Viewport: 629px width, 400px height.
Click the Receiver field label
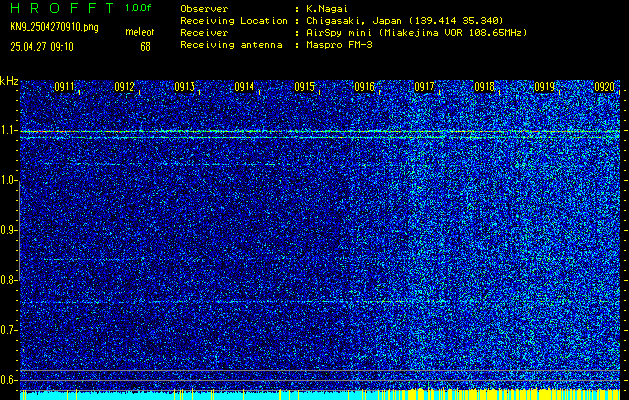click(x=204, y=33)
